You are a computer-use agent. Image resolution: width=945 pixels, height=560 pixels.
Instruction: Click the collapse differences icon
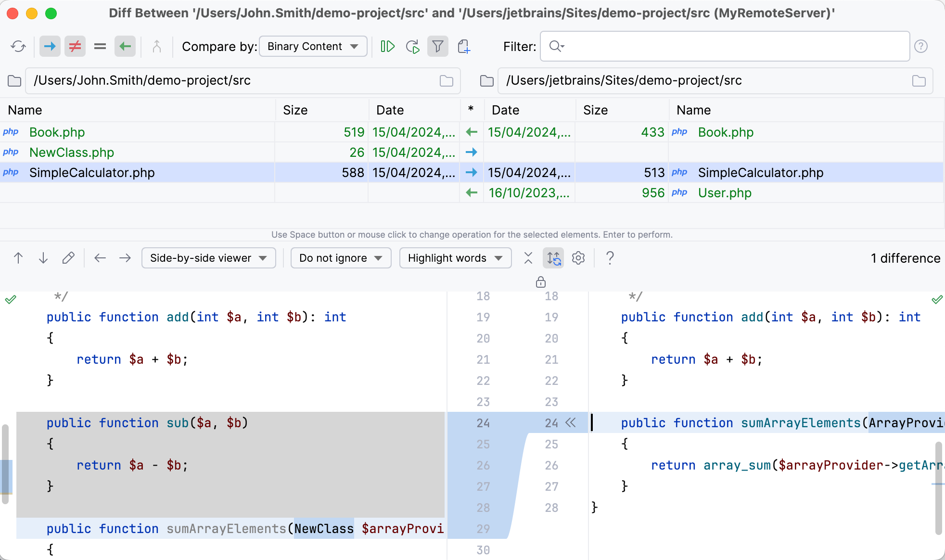point(527,259)
